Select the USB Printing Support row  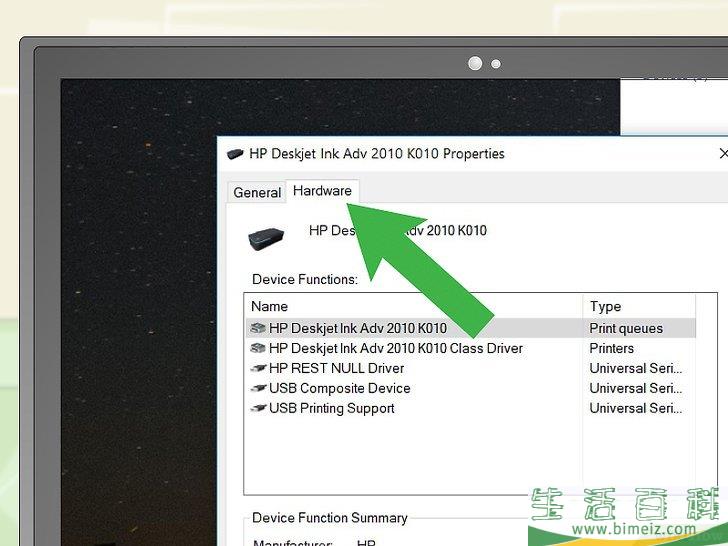pos(470,408)
